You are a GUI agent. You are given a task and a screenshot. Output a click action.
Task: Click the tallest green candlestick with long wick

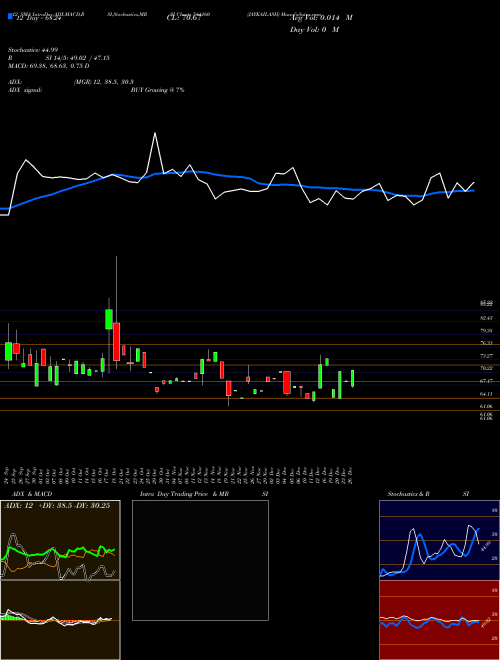coord(109,319)
